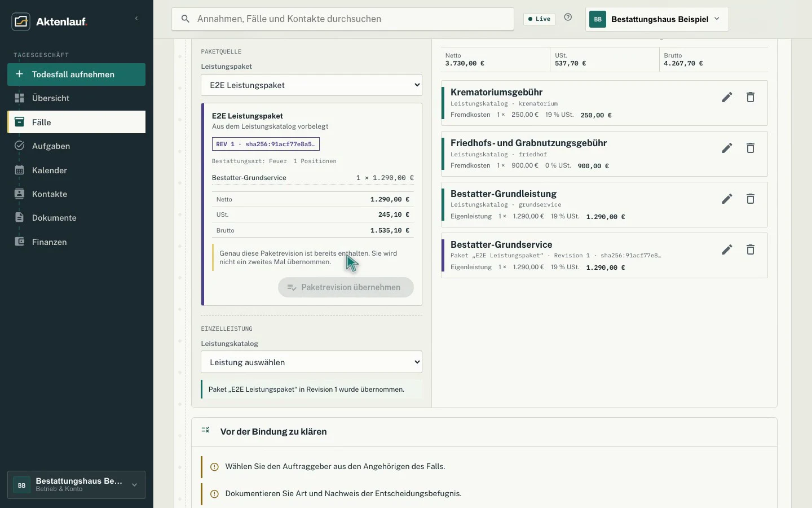Click the package Brutto value 1.535,10 €
This screenshot has height=508, width=812.
(x=390, y=230)
